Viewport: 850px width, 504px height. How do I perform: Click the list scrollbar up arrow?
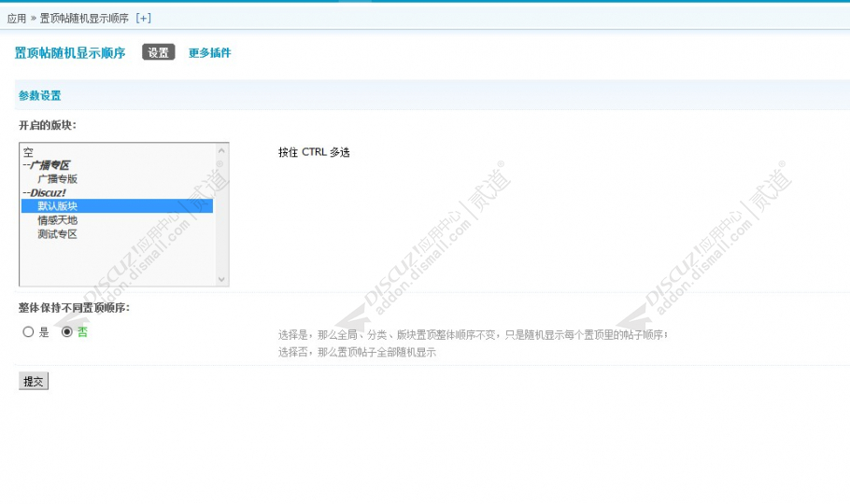(221, 150)
